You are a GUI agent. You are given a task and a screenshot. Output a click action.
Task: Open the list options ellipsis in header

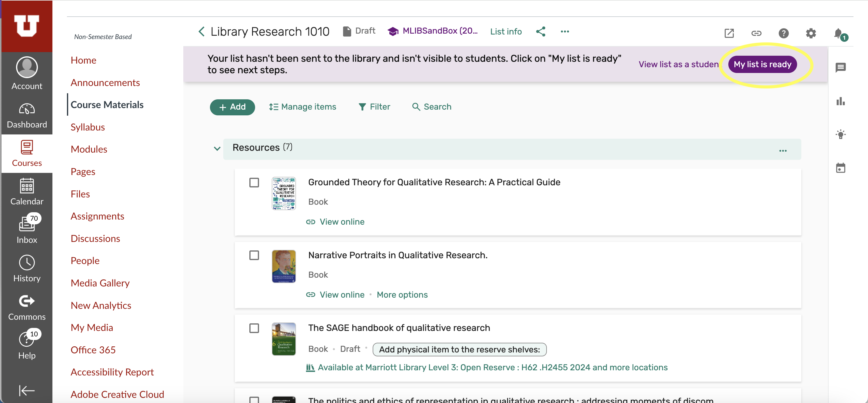[565, 31]
